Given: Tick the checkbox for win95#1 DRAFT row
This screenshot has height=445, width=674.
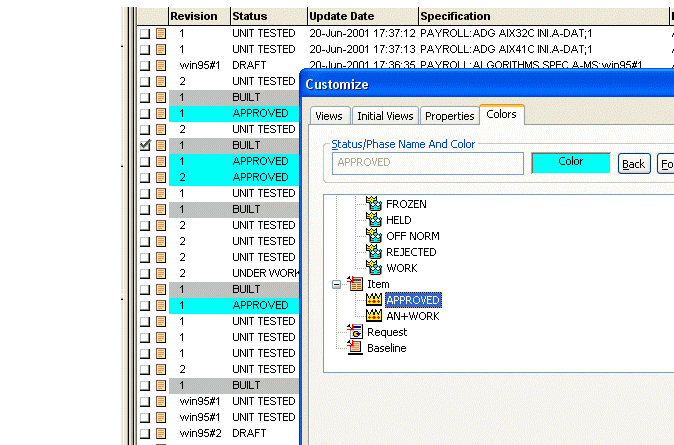Looking at the screenshot, I should [x=144, y=65].
